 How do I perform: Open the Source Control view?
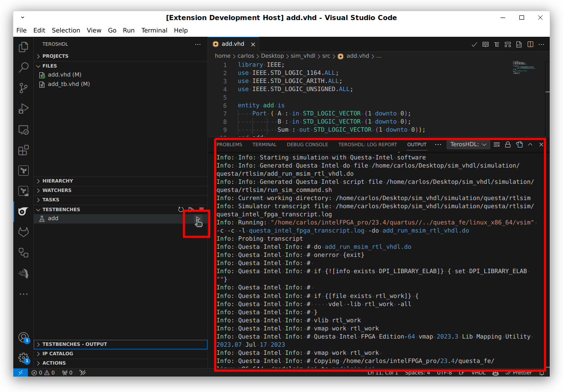pyautogui.click(x=24, y=88)
